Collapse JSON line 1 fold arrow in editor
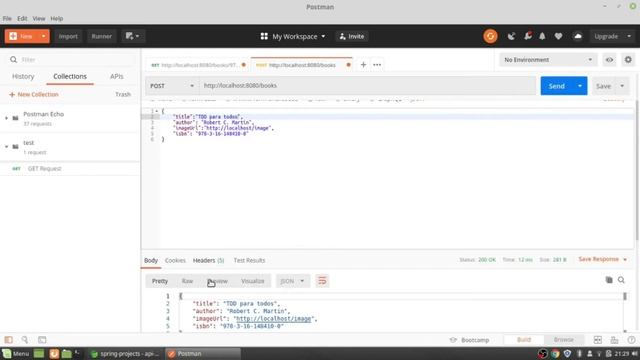Viewport: 640px width, 360px height. coord(156,111)
